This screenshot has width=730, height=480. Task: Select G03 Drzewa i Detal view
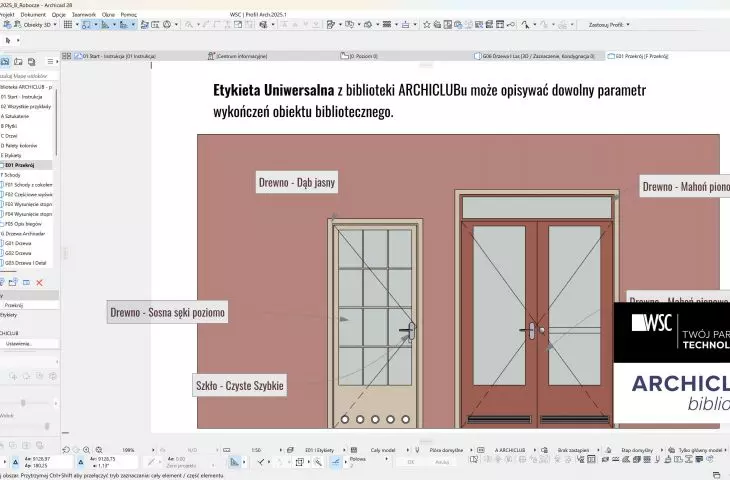tap(24, 263)
